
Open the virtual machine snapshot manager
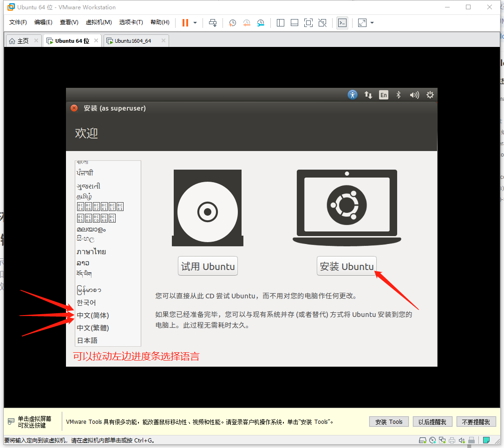261,22
